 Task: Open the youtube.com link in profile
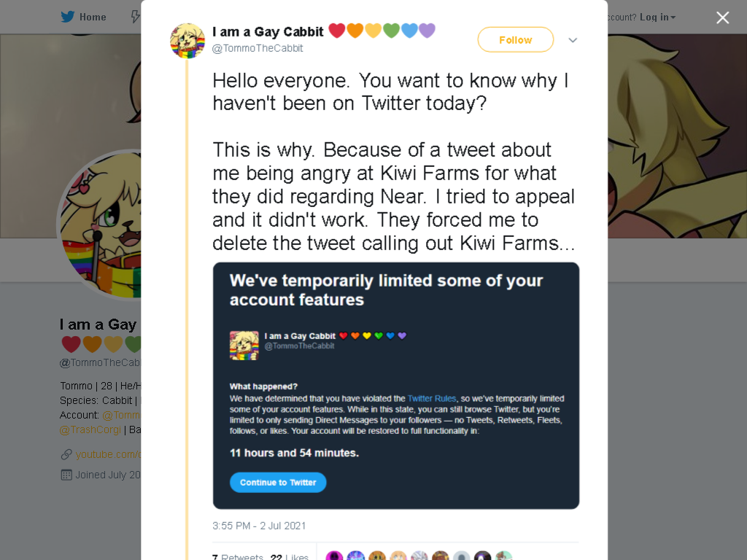(x=108, y=454)
